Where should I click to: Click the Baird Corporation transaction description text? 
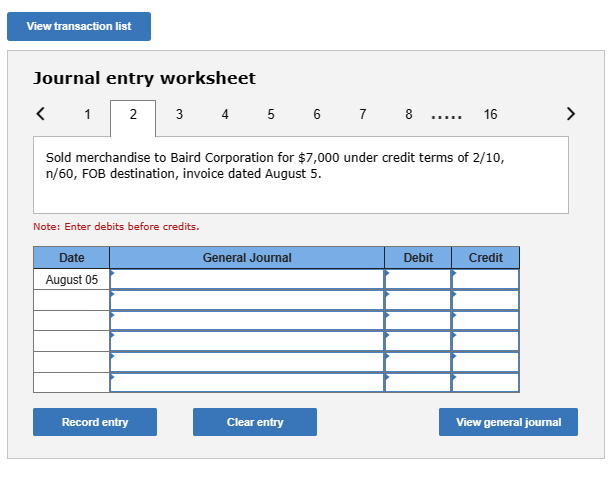(275, 165)
